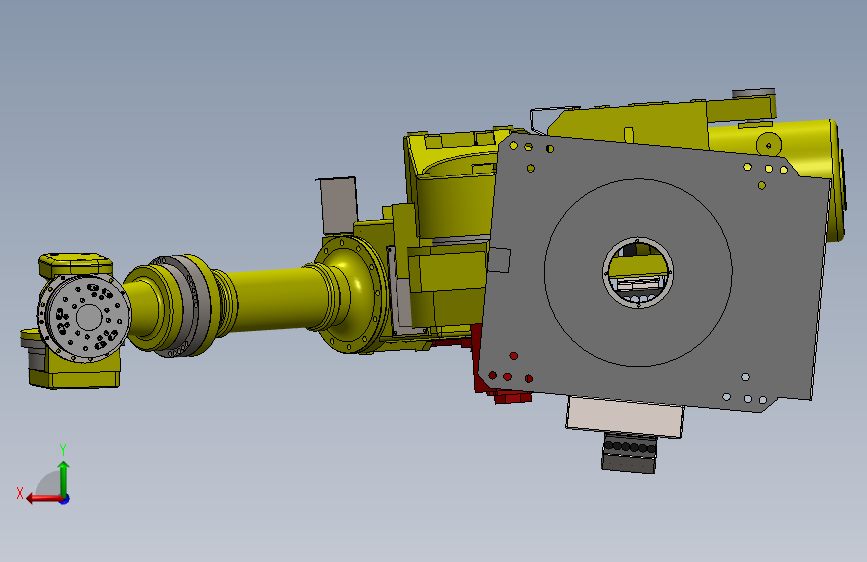867x562 pixels.
Task: Select the beige connector box under the base plate
Action: click(625, 416)
